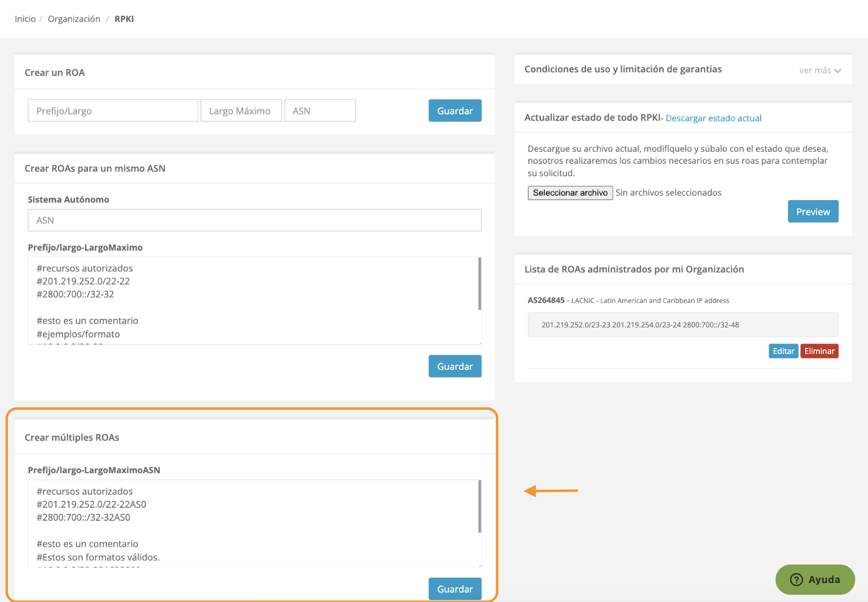Image resolution: width=868 pixels, height=602 pixels.
Task: Delete the AS264845 ROA with Eliminar
Action: [819, 351]
